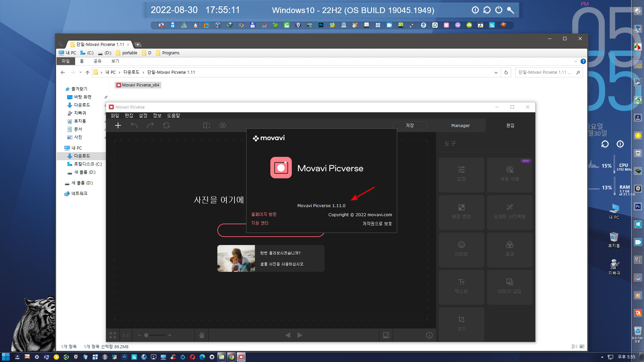Switch Explorer to details view icon
This screenshot has height=362, width=644.
click(575, 347)
